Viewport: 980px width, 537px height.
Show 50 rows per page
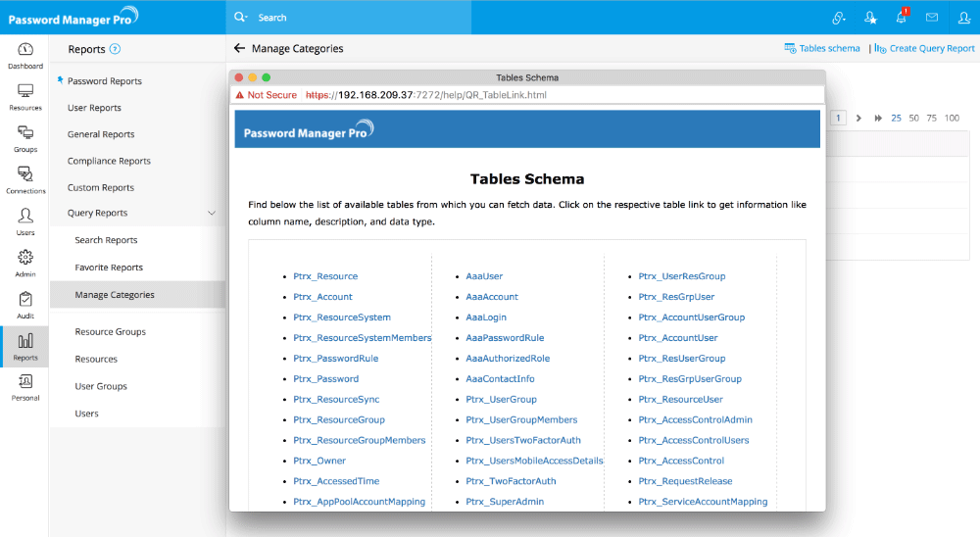pos(913,119)
